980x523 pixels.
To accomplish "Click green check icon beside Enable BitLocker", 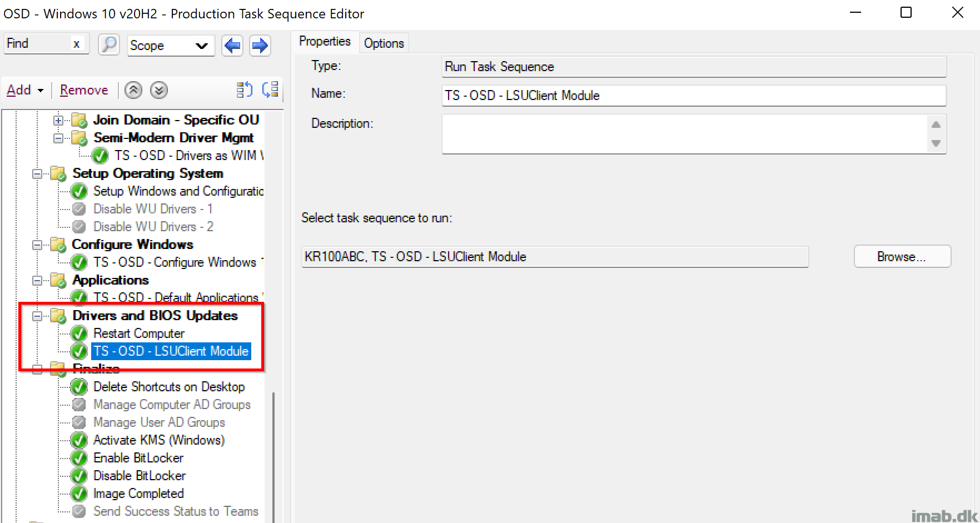I will pos(79,458).
